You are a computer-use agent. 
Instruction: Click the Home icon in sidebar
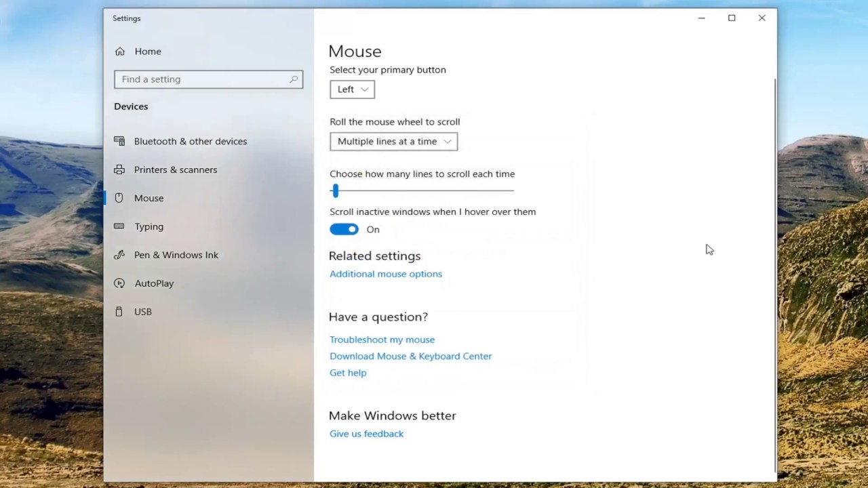pos(120,52)
